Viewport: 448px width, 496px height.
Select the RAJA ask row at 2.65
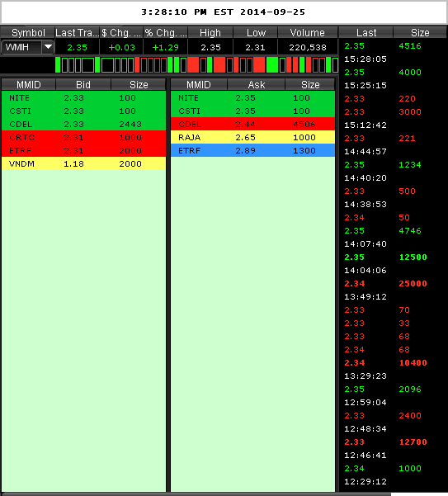point(253,137)
